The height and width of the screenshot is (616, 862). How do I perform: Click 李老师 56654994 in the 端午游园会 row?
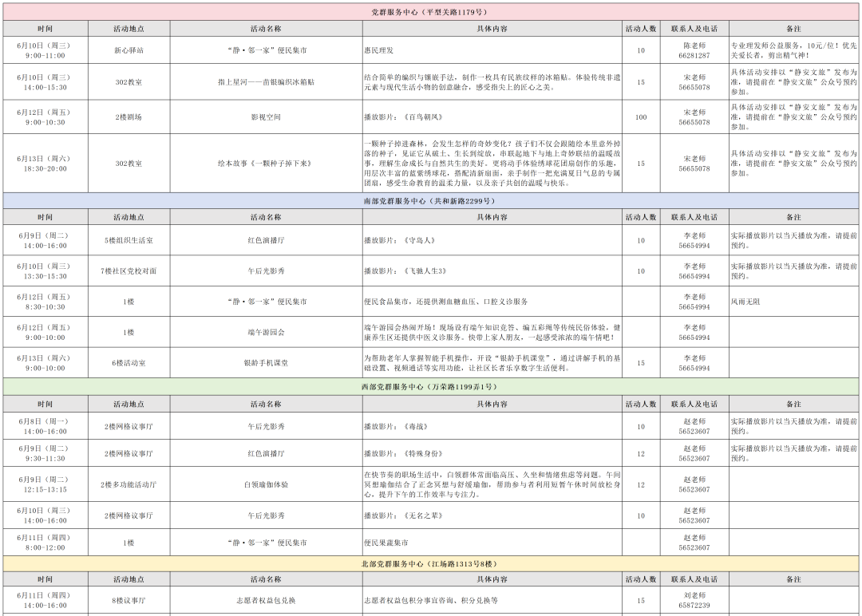pyautogui.click(x=694, y=333)
